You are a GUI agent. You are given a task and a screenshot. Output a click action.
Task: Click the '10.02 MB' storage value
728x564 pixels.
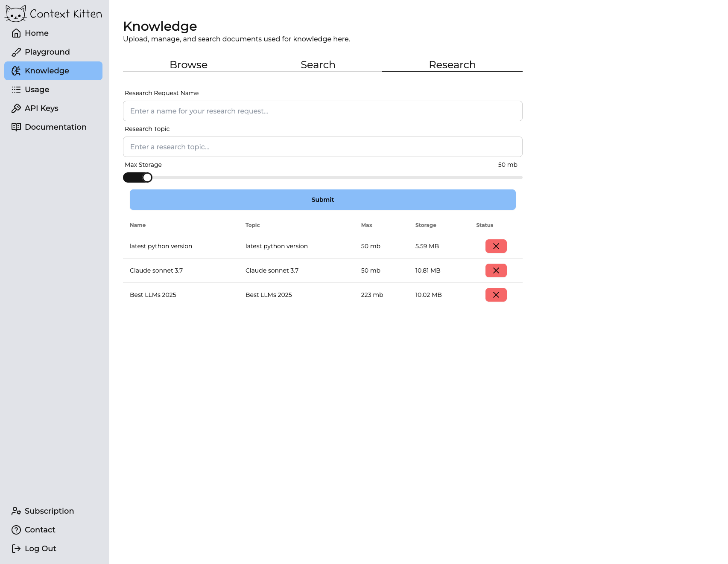click(x=429, y=295)
